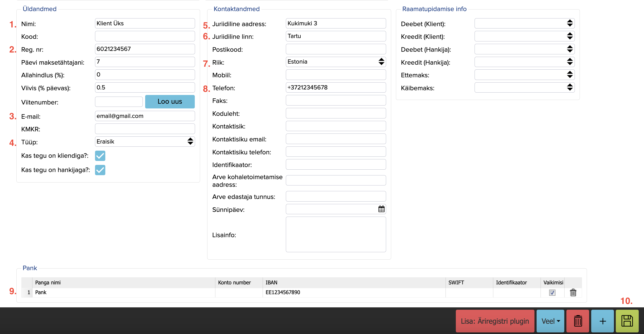Click Lisa: Äriregistri plugin button
Image resolution: width=644 pixels, height=334 pixels.
coord(495,321)
